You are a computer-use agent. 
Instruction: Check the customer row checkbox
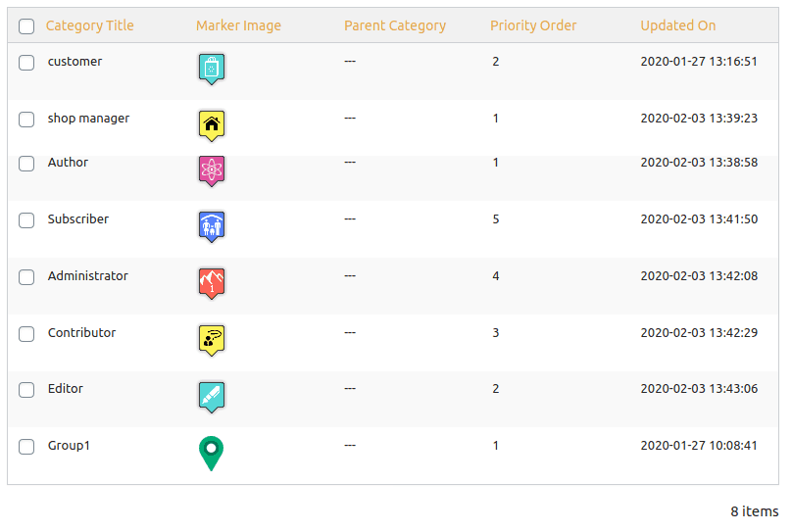(x=26, y=63)
